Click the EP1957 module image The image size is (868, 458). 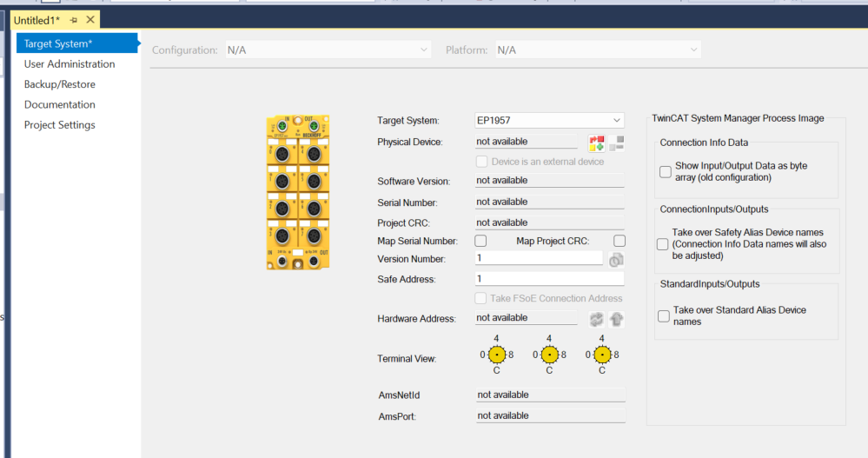[x=298, y=192]
